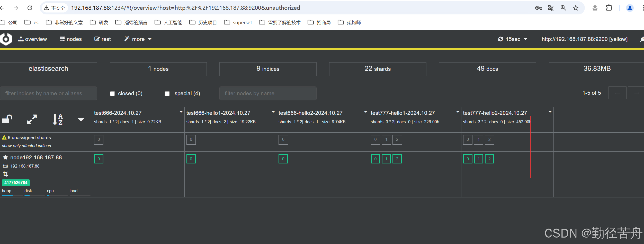This screenshot has height=244, width=644.
Task: Go forward in browser history
Action: [16, 8]
